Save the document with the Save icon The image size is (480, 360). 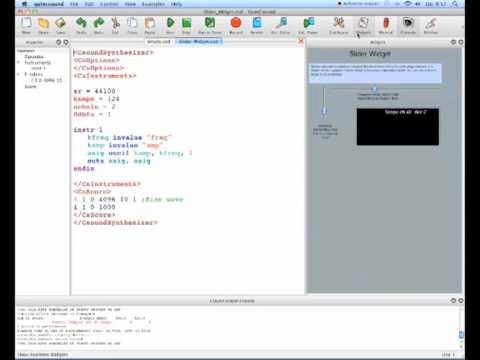click(60, 26)
